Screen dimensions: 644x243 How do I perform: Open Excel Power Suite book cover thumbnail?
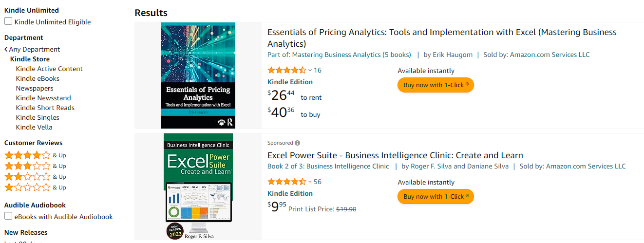tap(198, 187)
